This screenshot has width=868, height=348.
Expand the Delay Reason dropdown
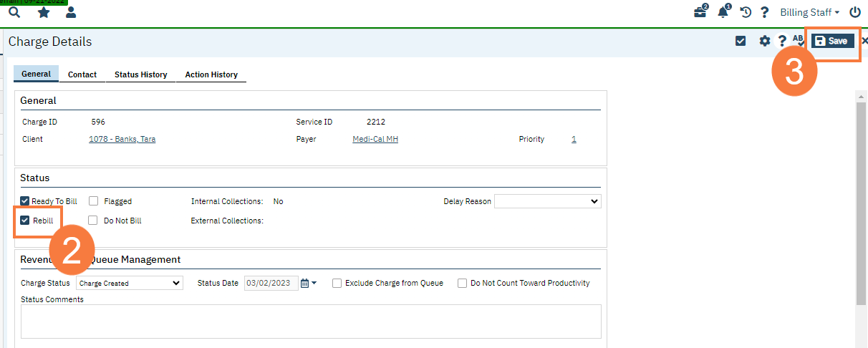point(547,202)
